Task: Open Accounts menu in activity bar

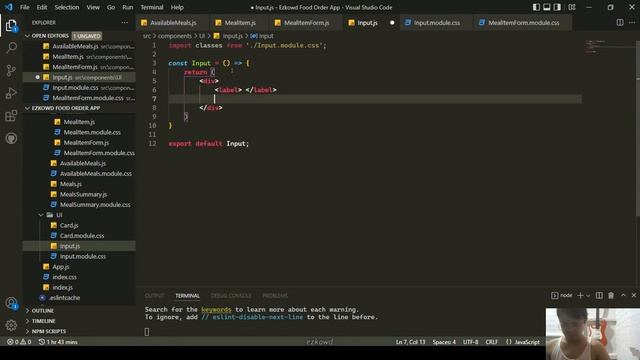Action: 11,303
